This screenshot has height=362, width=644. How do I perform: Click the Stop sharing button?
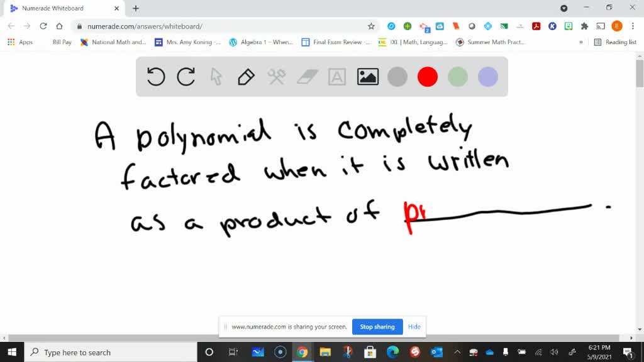pos(377,327)
